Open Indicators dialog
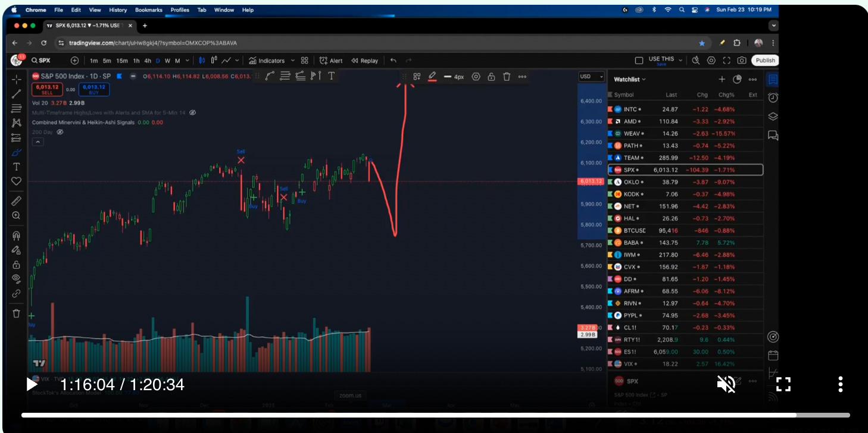Screen dimensions: 868x433 [267, 61]
